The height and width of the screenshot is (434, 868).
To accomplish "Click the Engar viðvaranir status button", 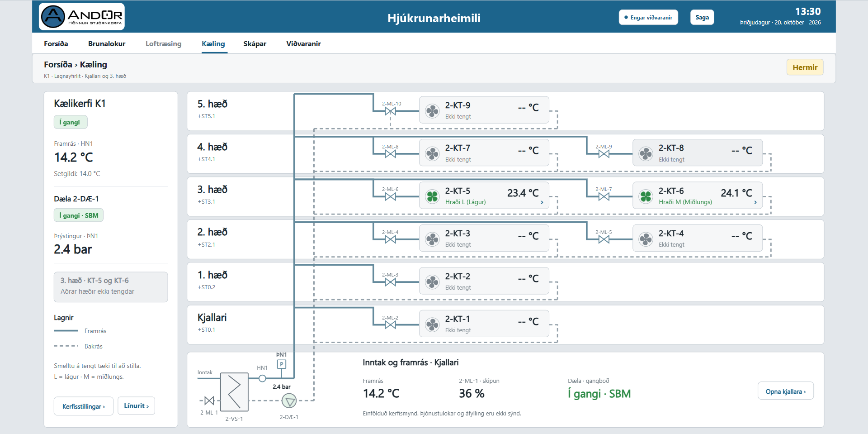I will click(x=648, y=17).
